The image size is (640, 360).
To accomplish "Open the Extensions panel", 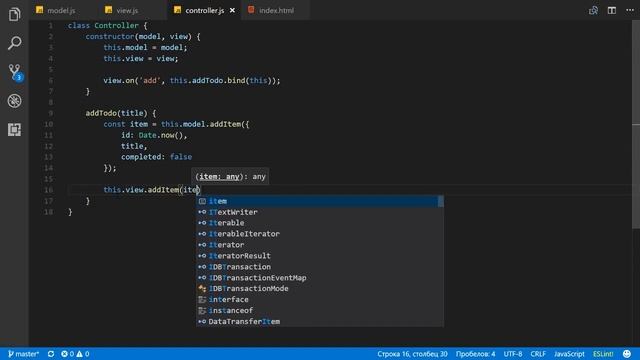I will [14, 130].
